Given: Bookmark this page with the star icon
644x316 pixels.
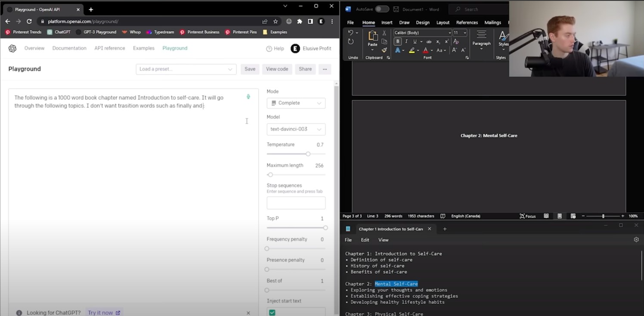Looking at the screenshot, I should (x=276, y=22).
